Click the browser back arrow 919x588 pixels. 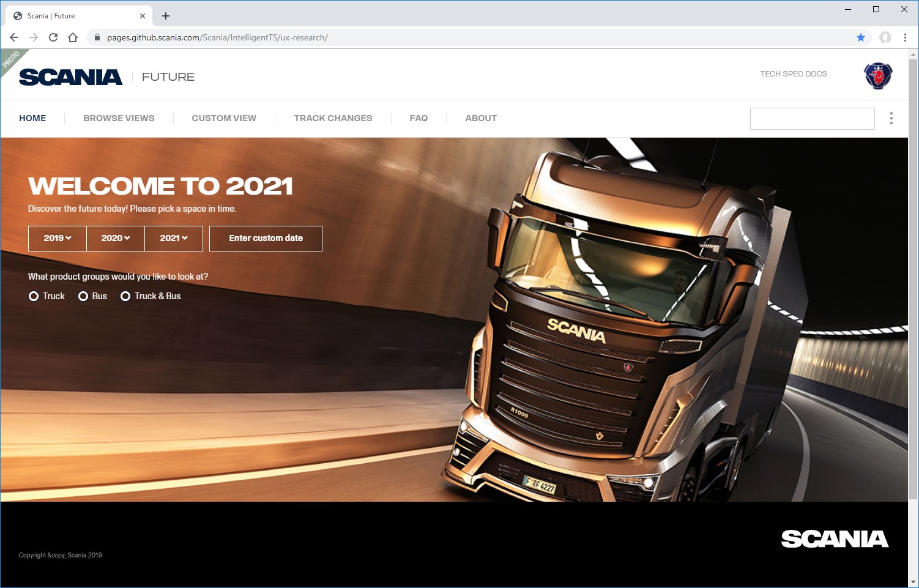coord(14,37)
